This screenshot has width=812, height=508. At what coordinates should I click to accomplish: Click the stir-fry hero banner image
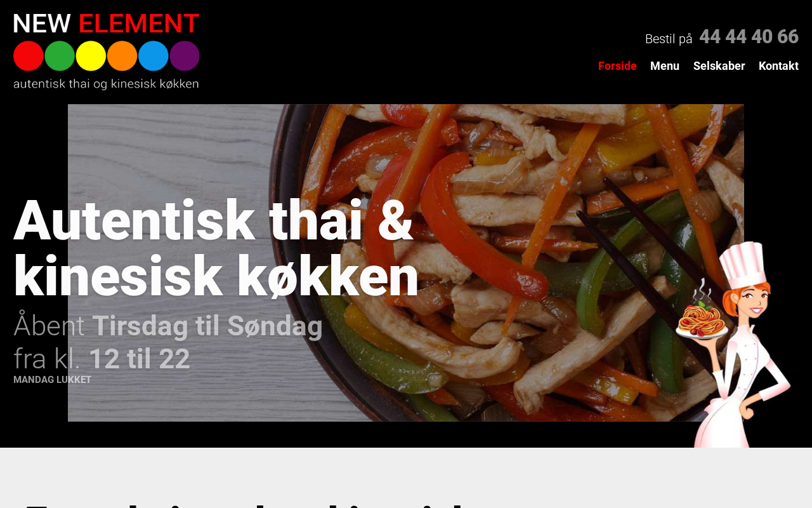(x=406, y=263)
